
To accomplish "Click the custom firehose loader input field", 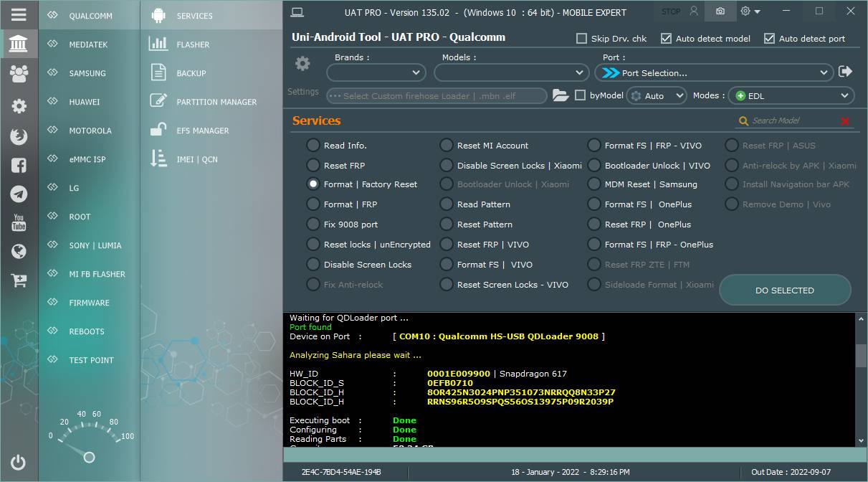I will tap(437, 95).
